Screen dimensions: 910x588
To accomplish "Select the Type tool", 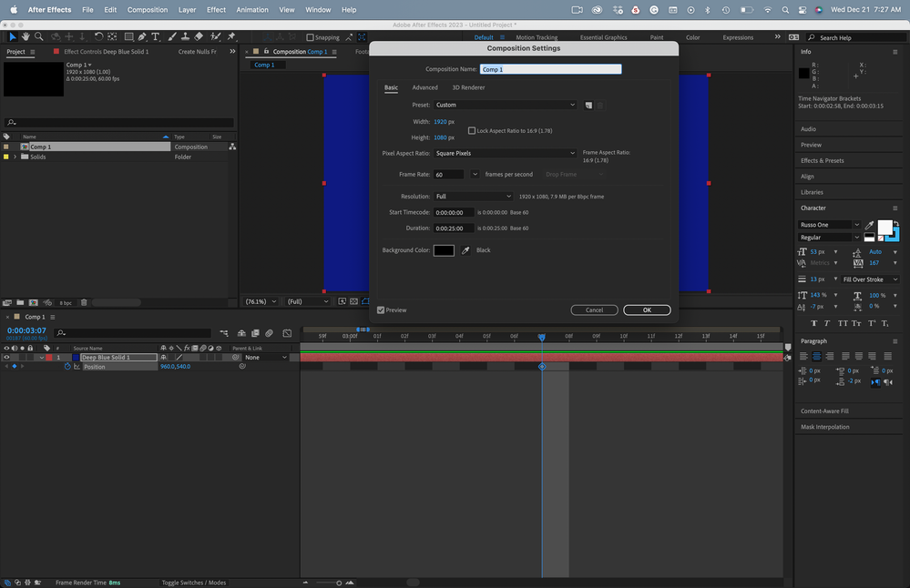I will coord(155,36).
